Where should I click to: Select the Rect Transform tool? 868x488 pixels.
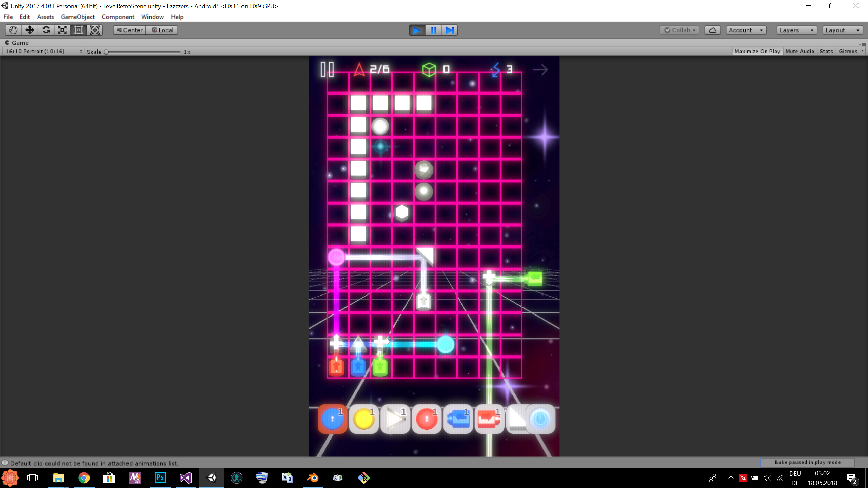coord(78,30)
